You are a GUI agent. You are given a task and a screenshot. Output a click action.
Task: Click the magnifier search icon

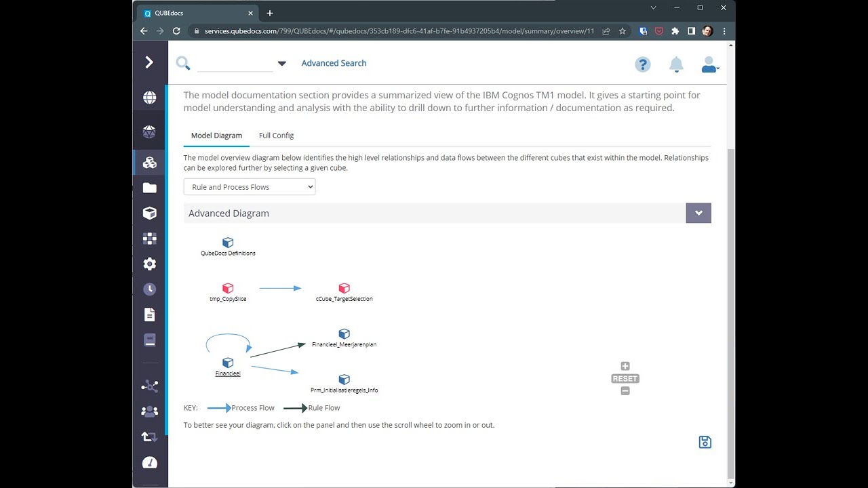click(183, 63)
